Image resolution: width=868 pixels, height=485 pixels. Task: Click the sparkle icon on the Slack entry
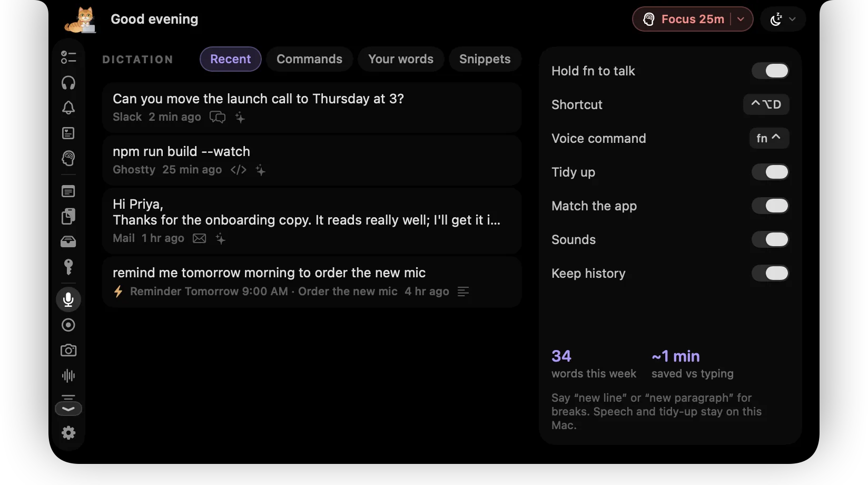pyautogui.click(x=240, y=118)
